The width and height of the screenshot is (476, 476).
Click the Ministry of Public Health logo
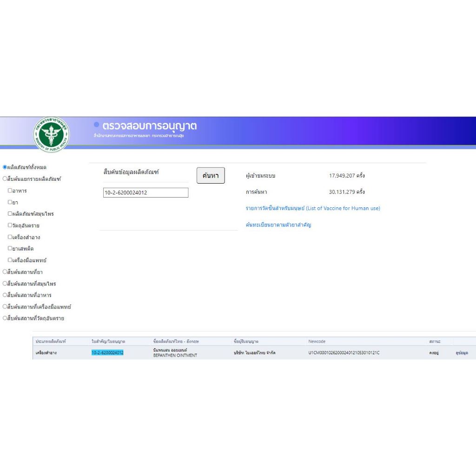click(x=52, y=134)
